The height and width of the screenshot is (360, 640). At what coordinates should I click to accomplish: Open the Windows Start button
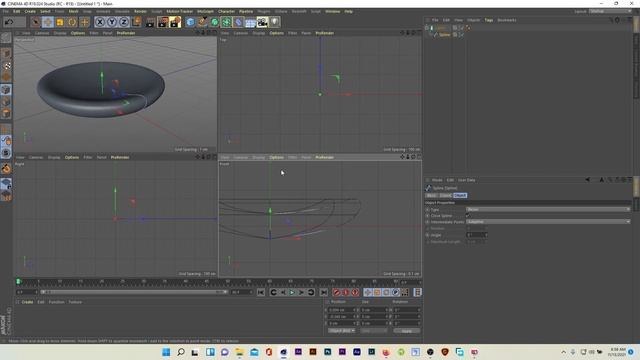(166, 352)
